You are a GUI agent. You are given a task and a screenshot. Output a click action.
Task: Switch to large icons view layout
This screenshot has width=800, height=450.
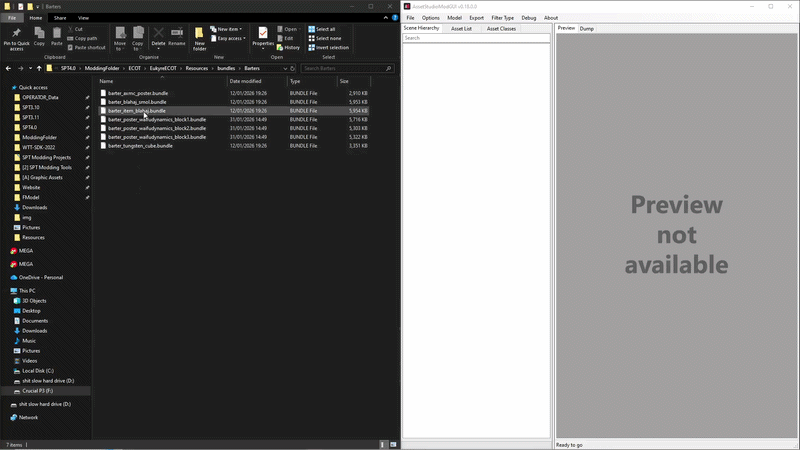pos(393,445)
